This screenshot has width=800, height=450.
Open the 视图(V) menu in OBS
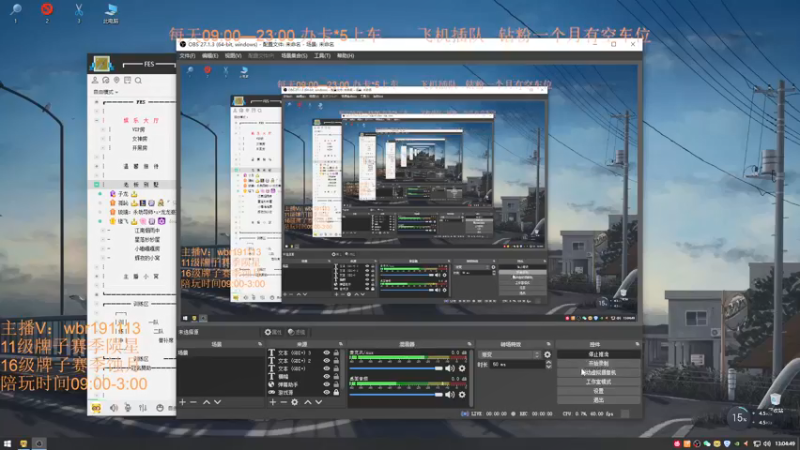coord(233,56)
